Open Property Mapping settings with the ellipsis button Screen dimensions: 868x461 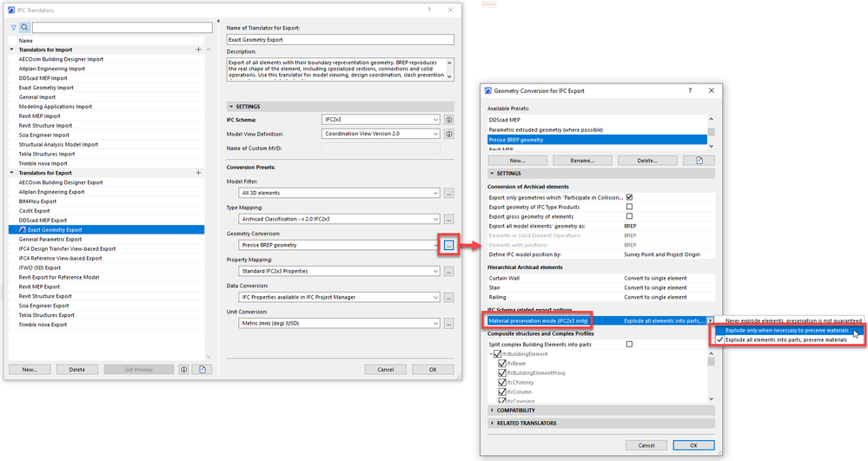coord(449,271)
